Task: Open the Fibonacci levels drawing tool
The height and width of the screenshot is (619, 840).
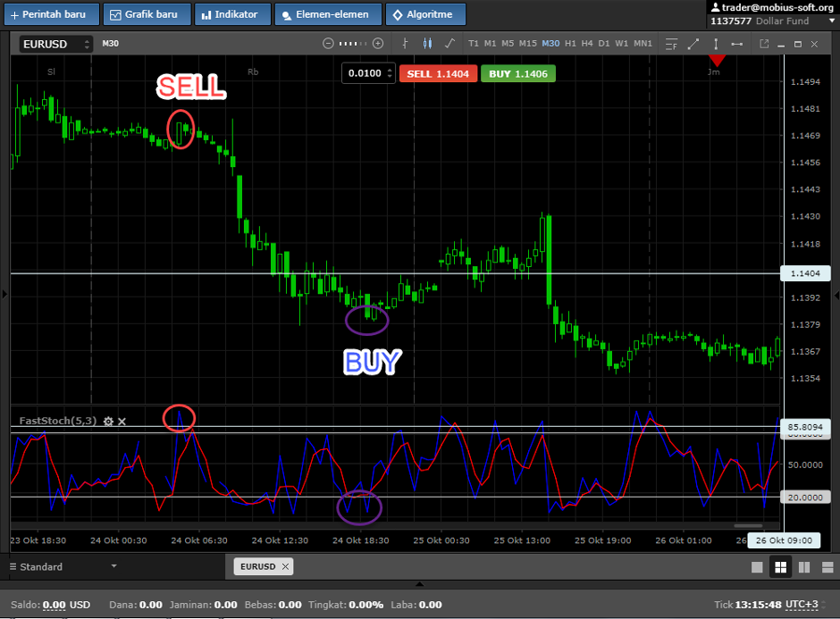Action: (671, 44)
